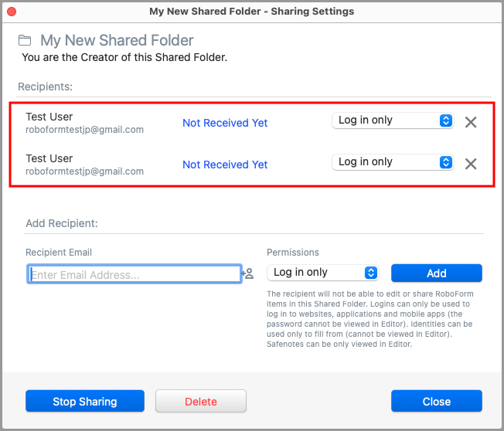Click the Add Recipient section header
504x431 pixels.
[62, 223]
